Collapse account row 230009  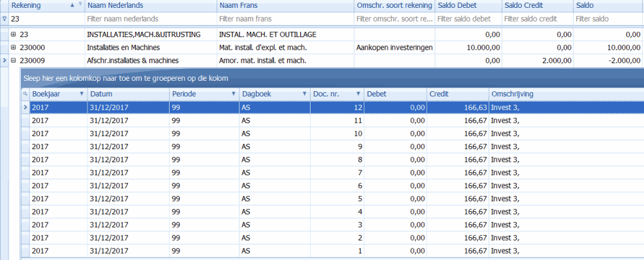coord(13,61)
